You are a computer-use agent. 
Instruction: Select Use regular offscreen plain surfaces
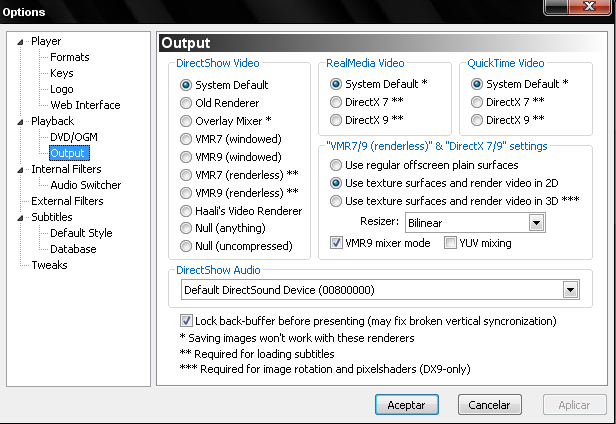pos(336,164)
